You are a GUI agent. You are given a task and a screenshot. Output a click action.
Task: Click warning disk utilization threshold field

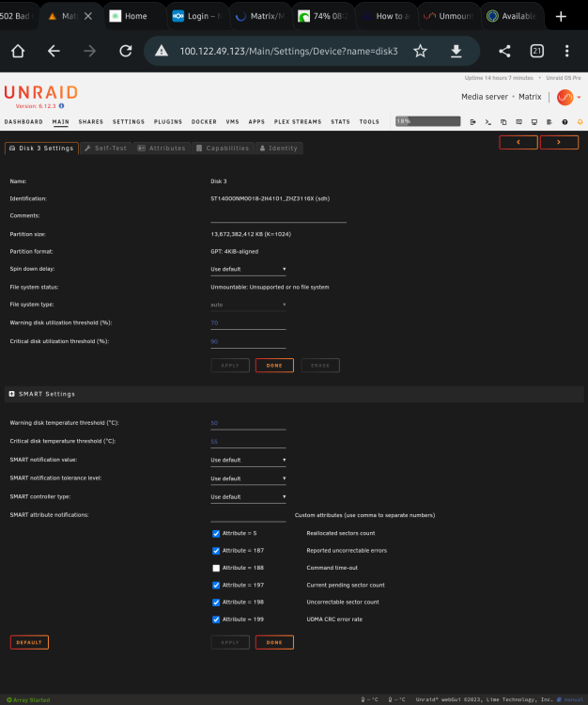click(x=248, y=323)
